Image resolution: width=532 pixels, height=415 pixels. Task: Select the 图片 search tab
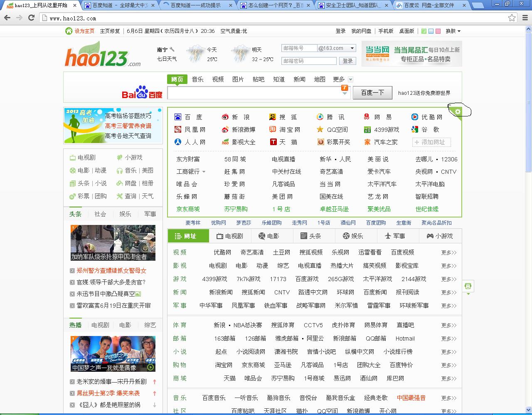click(x=238, y=79)
